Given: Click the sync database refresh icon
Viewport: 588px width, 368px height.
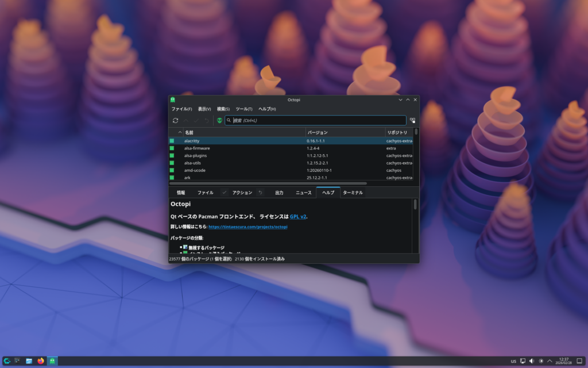Looking at the screenshot, I should click(175, 120).
